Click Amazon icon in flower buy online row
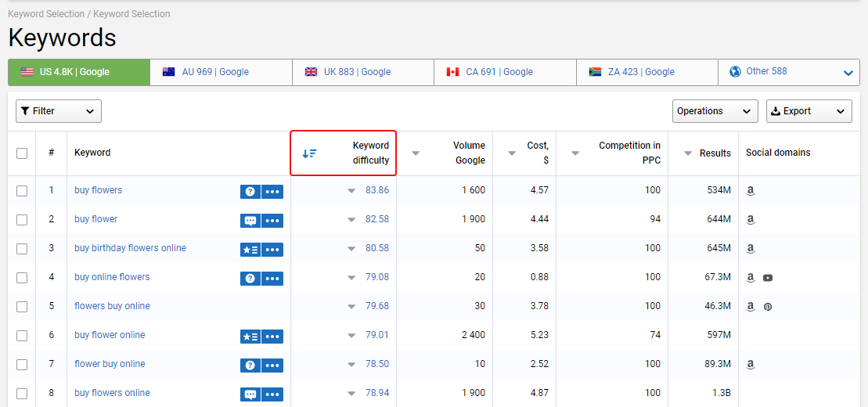Screen dimensions: 868x407 [751, 365]
